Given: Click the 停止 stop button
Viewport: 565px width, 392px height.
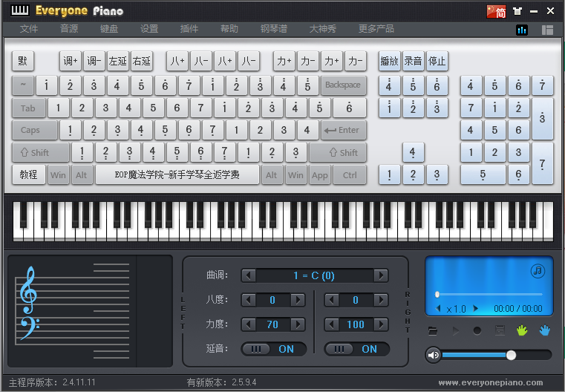Looking at the screenshot, I should (x=437, y=61).
